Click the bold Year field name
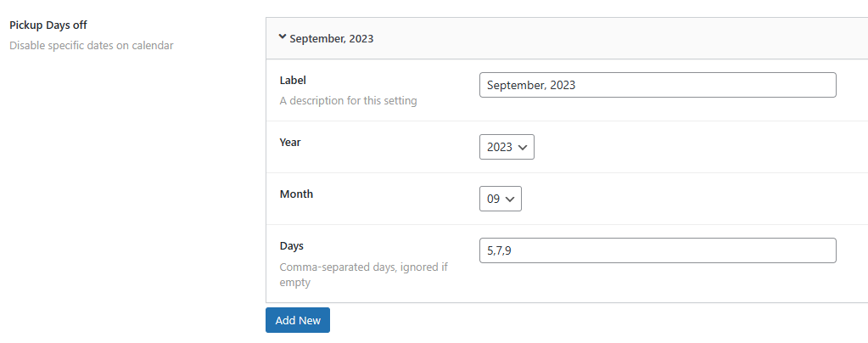This screenshot has height=343, width=868. point(290,142)
